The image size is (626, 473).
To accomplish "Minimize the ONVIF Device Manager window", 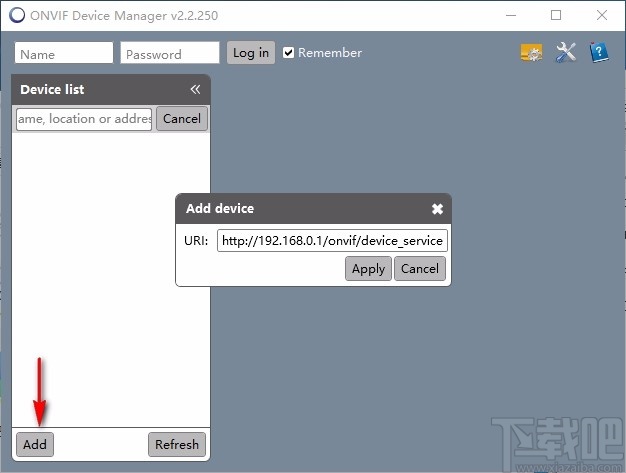I will click(x=511, y=16).
